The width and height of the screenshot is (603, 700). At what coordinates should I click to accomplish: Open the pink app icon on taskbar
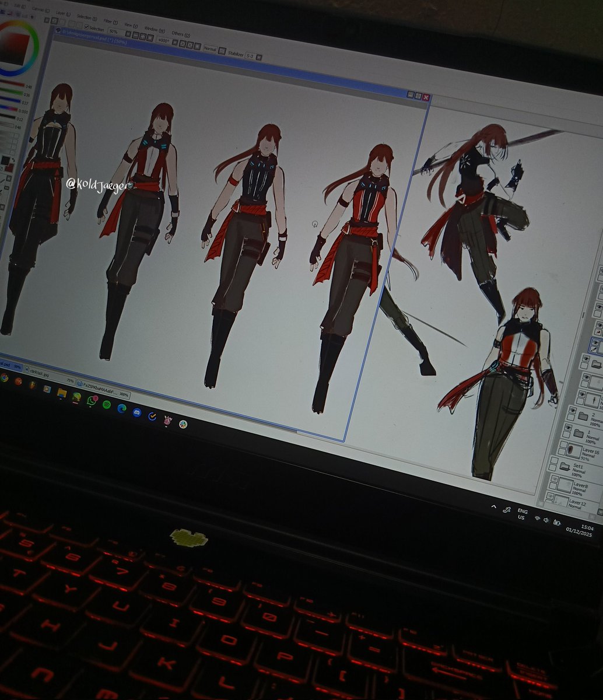pos(168,421)
